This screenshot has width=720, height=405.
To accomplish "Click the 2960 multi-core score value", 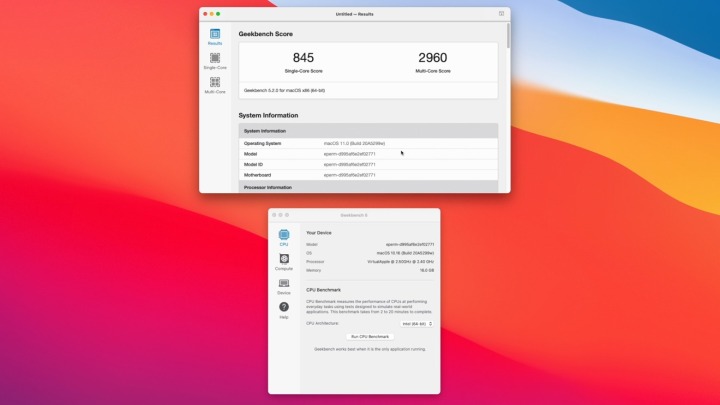I will coord(433,57).
